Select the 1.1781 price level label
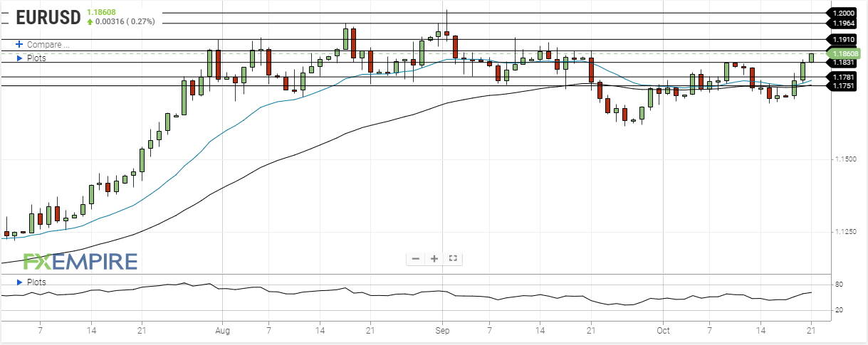 point(842,76)
